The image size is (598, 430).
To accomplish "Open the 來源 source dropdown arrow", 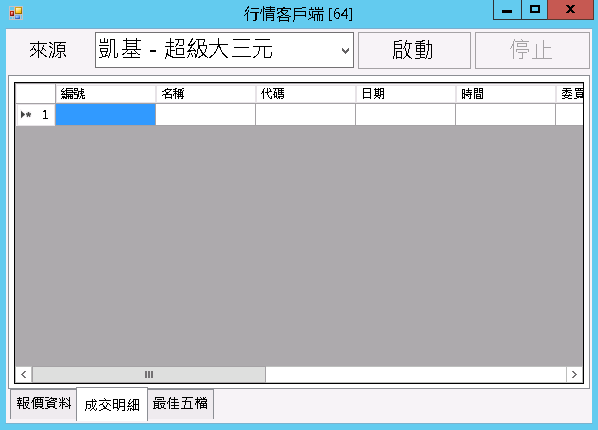I will point(345,50).
